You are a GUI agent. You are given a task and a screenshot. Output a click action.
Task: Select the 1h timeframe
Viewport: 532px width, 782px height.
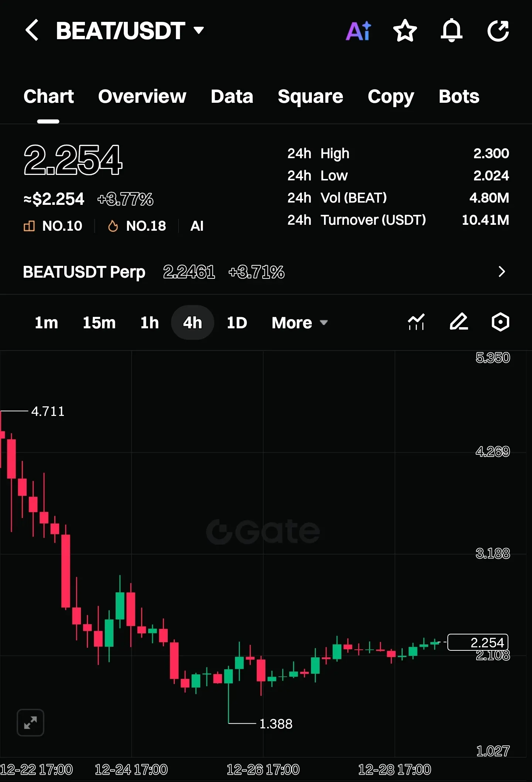150,323
